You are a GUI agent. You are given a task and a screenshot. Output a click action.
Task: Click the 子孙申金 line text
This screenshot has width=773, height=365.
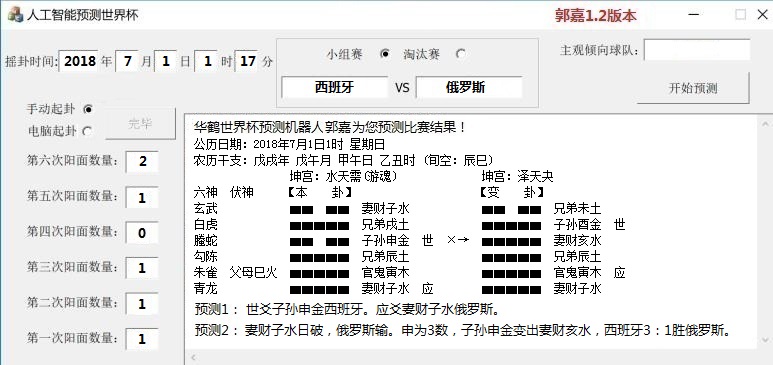386,241
